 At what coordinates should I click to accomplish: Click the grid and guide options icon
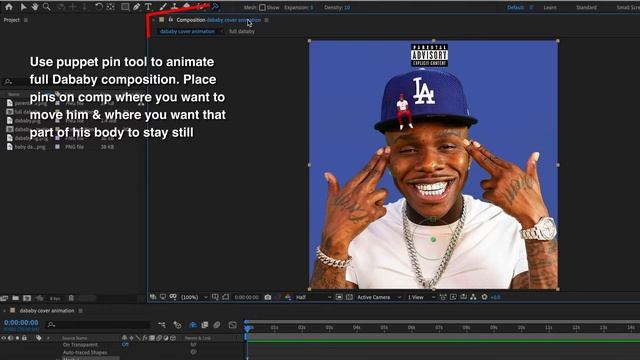click(215, 297)
